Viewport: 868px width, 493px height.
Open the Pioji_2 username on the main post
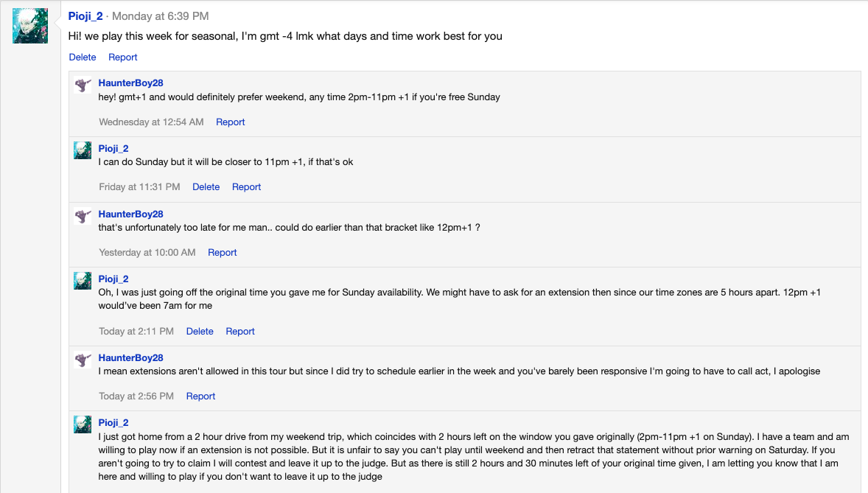tap(85, 16)
